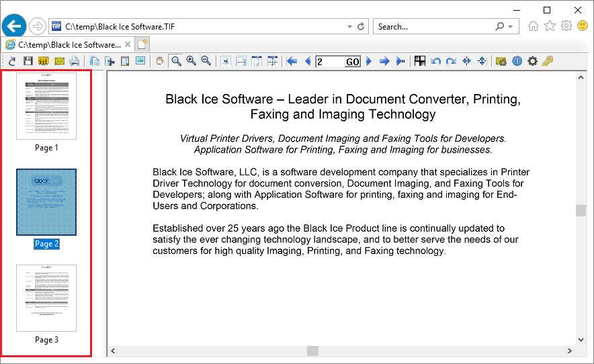Open email settings envelope-gear icon
The width and height of the screenshot is (594, 364).
(501, 61)
